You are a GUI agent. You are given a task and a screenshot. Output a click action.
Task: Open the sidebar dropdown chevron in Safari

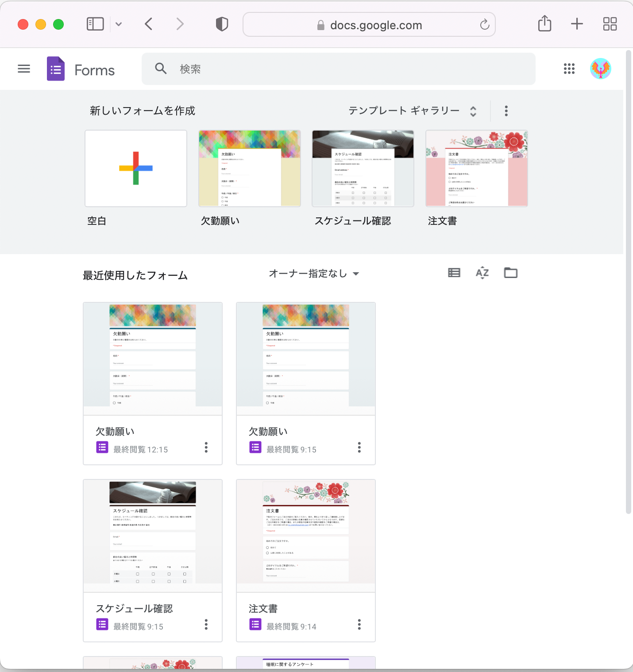(x=119, y=24)
